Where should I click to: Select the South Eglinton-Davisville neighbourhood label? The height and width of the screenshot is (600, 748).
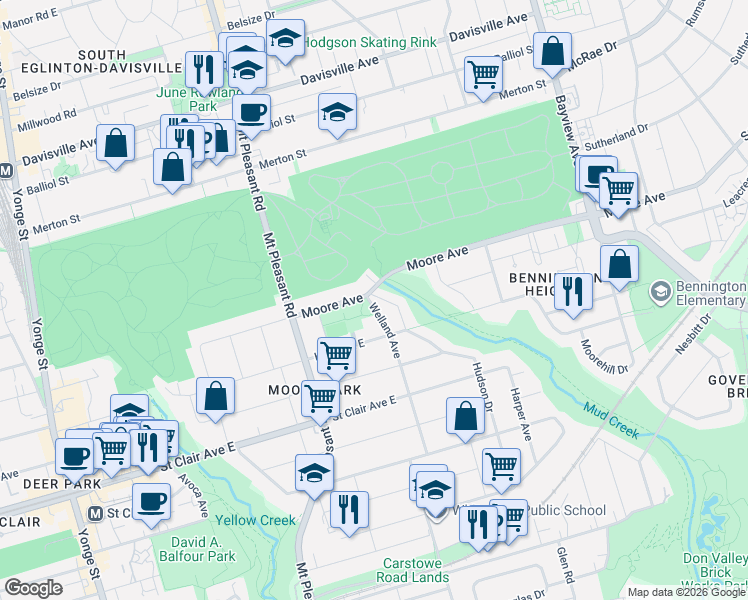coord(101,62)
